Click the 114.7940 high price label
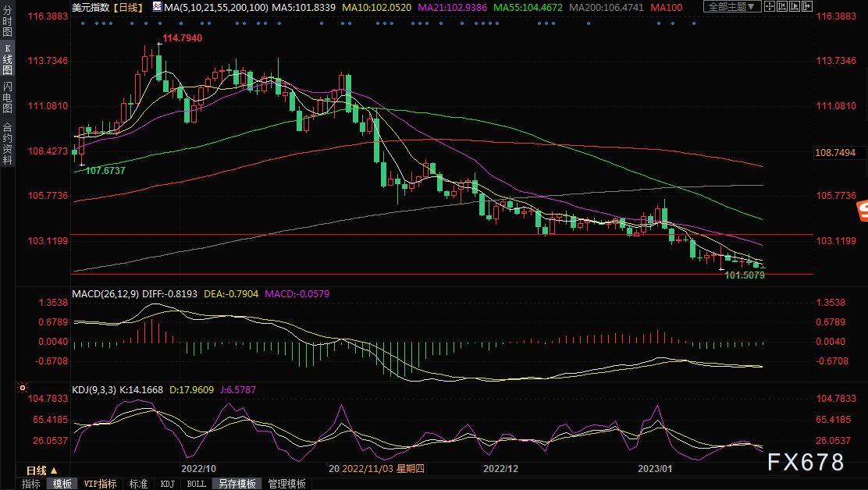The width and height of the screenshot is (868, 490). point(182,38)
